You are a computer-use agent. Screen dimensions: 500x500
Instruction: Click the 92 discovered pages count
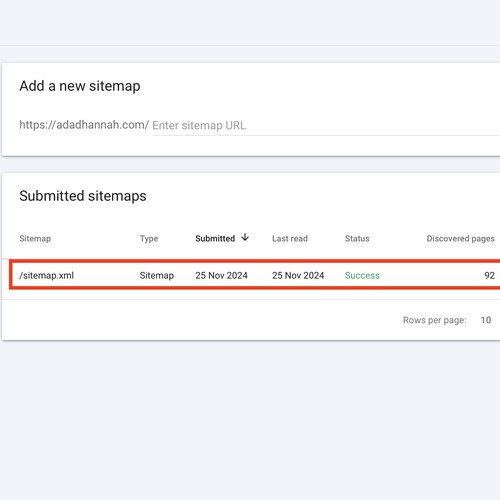click(489, 276)
